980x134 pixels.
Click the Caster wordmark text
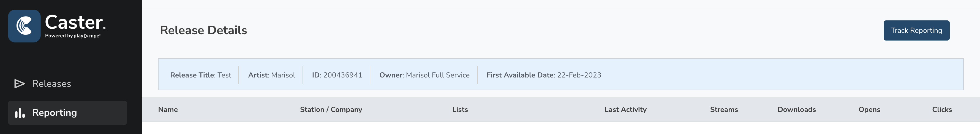coord(74,22)
